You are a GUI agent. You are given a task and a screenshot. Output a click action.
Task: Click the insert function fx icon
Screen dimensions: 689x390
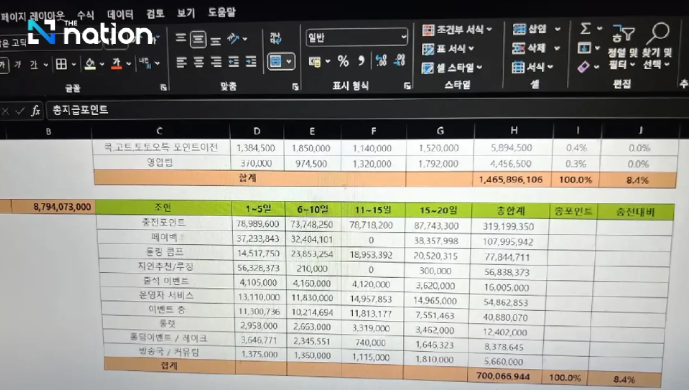click(x=36, y=110)
